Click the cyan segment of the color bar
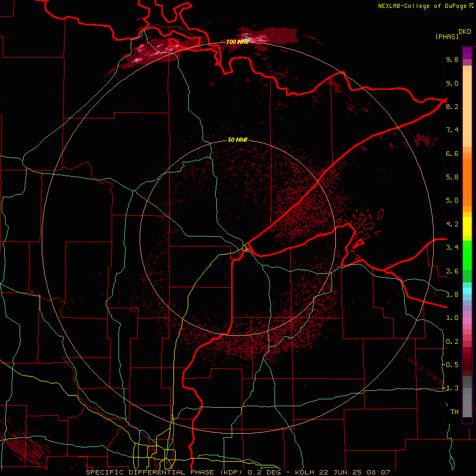 pyautogui.click(x=467, y=291)
